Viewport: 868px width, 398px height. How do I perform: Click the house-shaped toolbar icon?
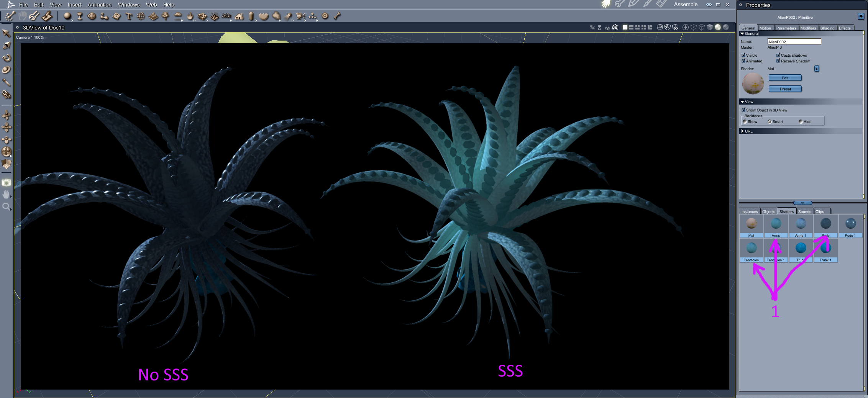pyautogui.click(x=239, y=16)
